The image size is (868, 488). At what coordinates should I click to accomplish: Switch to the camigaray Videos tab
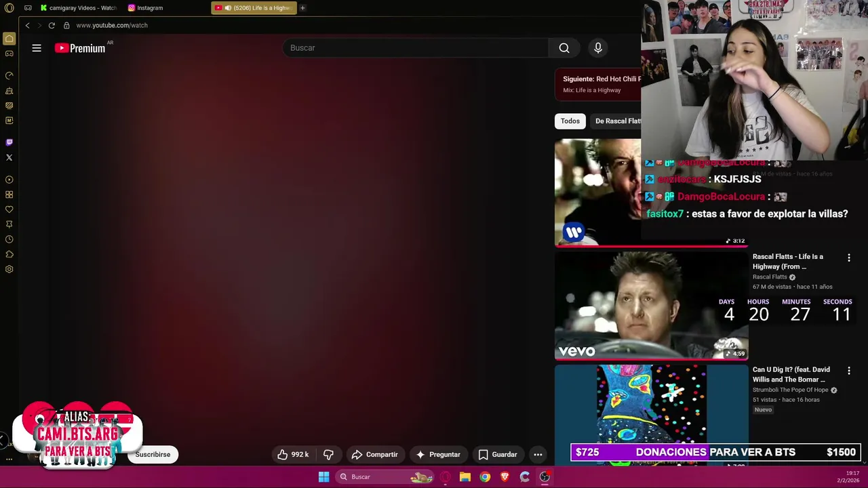tap(79, 8)
